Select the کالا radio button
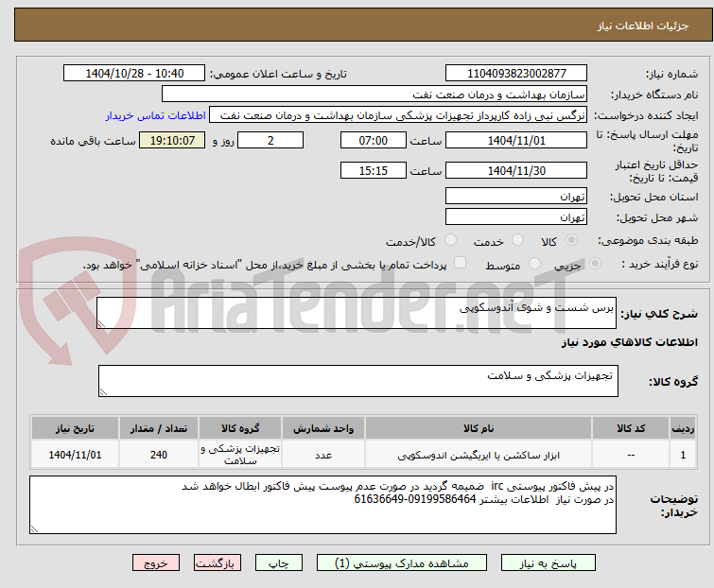Image resolution: width=714 pixels, height=588 pixels. click(x=571, y=239)
